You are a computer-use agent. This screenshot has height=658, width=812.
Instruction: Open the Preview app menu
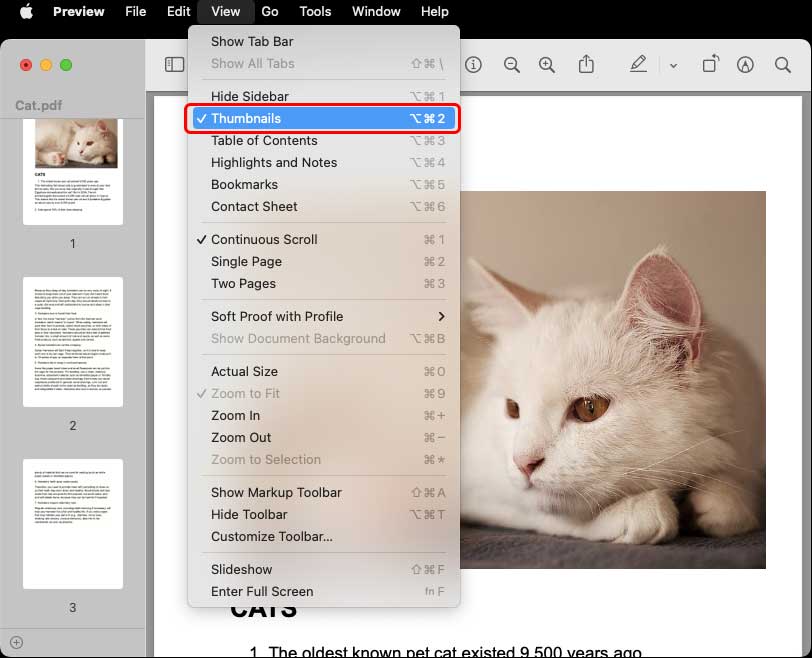pyautogui.click(x=79, y=11)
